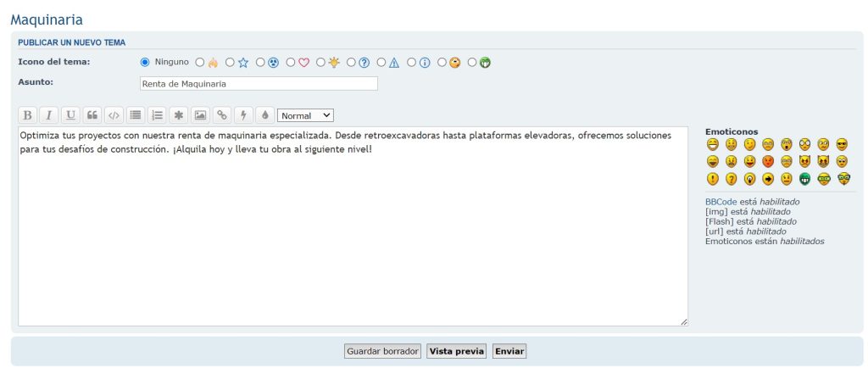Viewport: 868px width, 368px height.
Task: Choose the heart topic icon radio
Action: click(291, 62)
